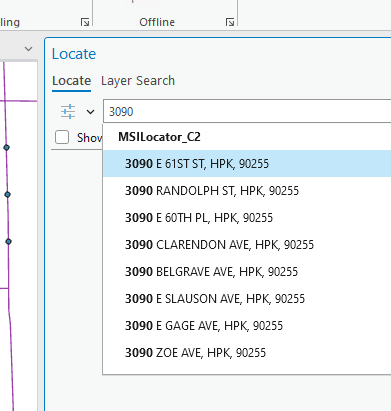Select 3090 ZOE AVE suggestion
The height and width of the screenshot is (411, 391).
[x=247, y=353]
